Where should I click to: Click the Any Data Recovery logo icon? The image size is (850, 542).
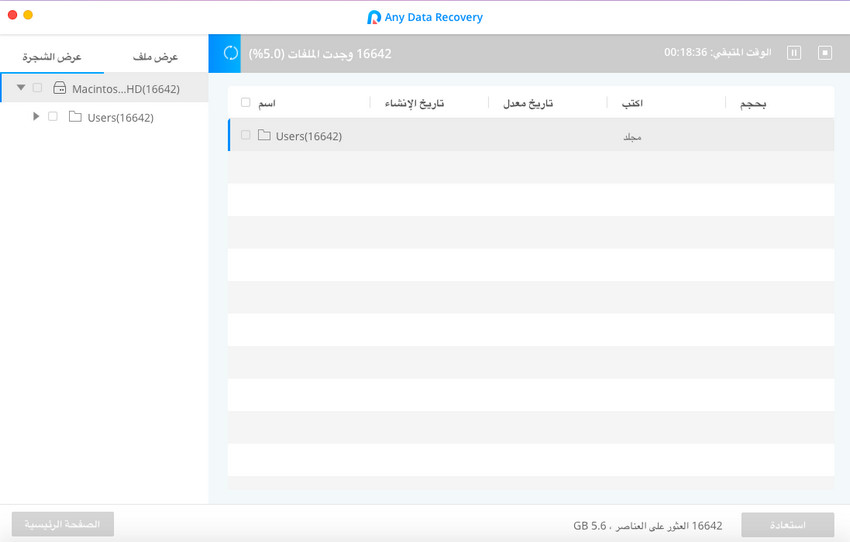tap(374, 17)
